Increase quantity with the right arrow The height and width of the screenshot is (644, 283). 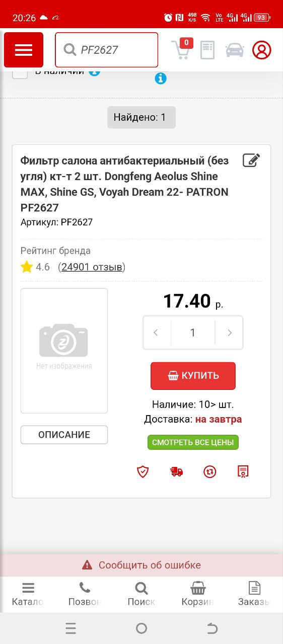229,333
